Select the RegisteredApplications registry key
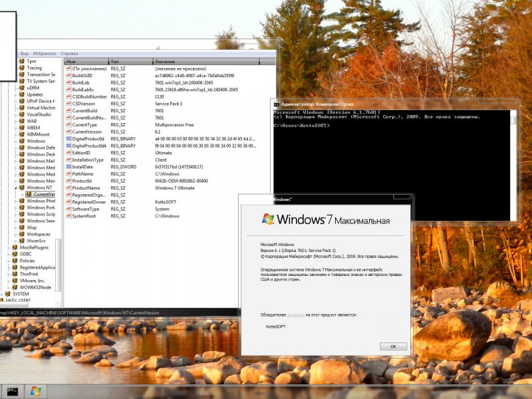Image resolution: width=532 pixels, height=399 pixels. [x=37, y=267]
